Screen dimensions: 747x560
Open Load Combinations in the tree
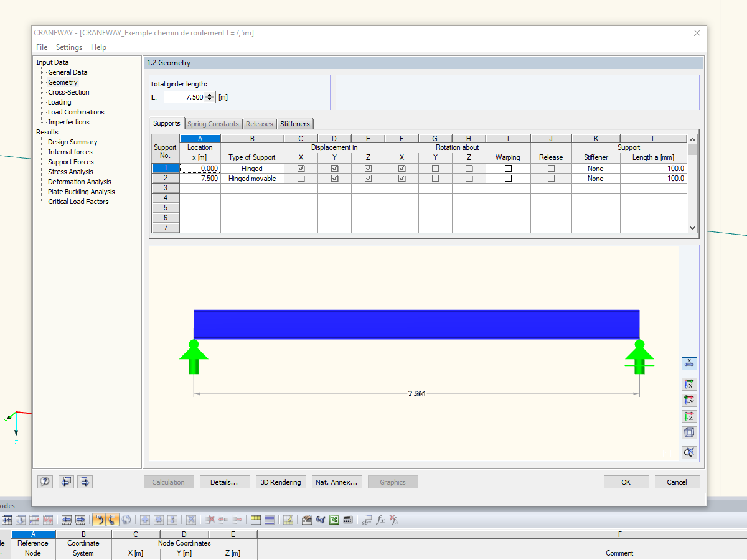(76, 112)
